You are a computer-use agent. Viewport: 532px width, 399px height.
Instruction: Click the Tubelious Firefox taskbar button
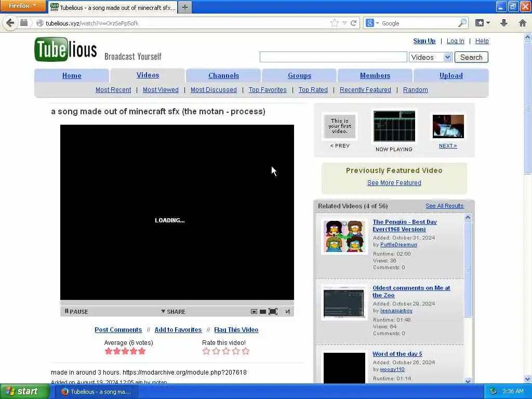click(x=97, y=392)
